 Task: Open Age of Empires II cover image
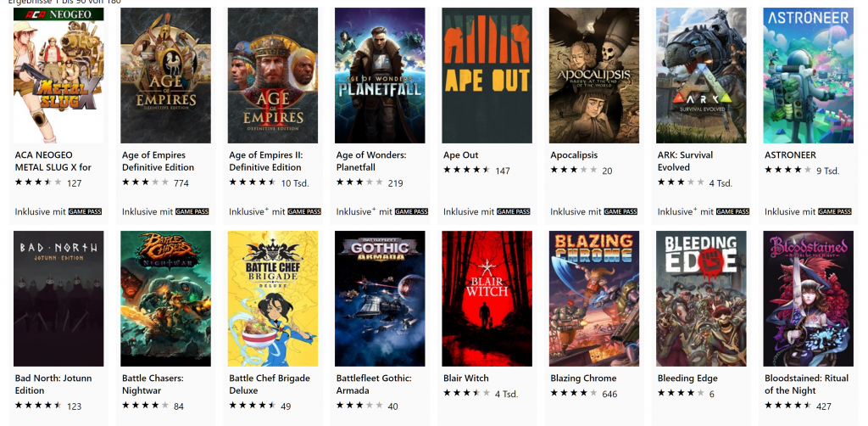pyautogui.click(x=273, y=76)
